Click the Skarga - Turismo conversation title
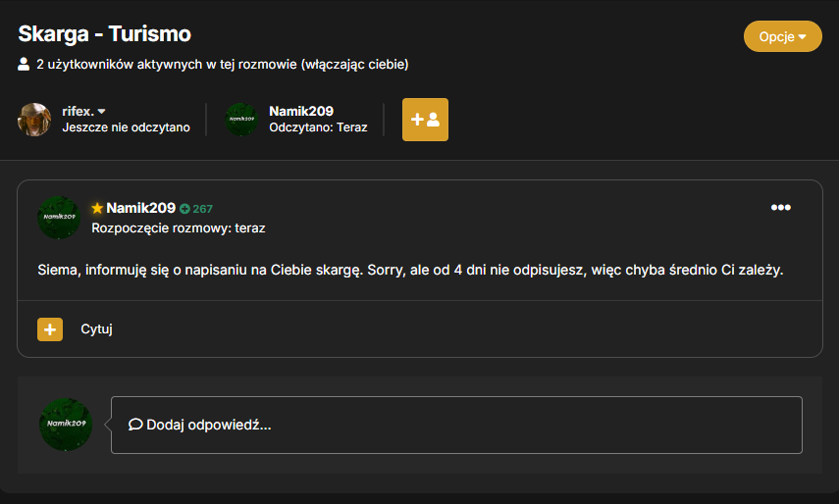The image size is (839, 504). tap(104, 33)
